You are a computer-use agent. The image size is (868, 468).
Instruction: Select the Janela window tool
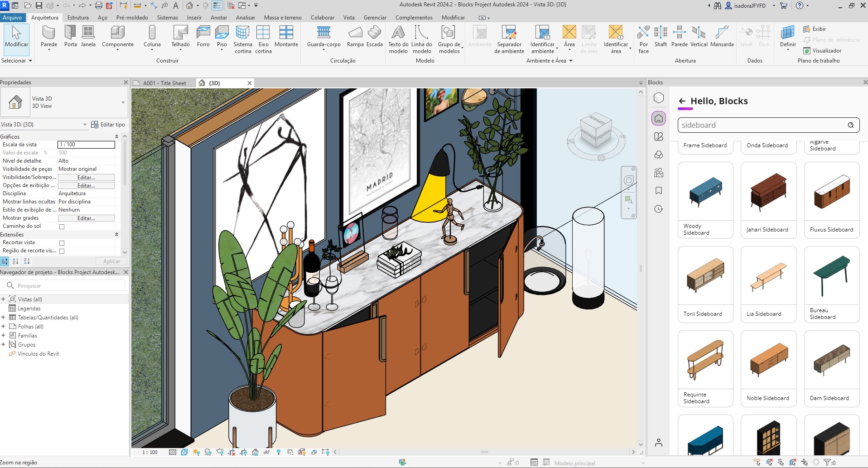pos(88,36)
